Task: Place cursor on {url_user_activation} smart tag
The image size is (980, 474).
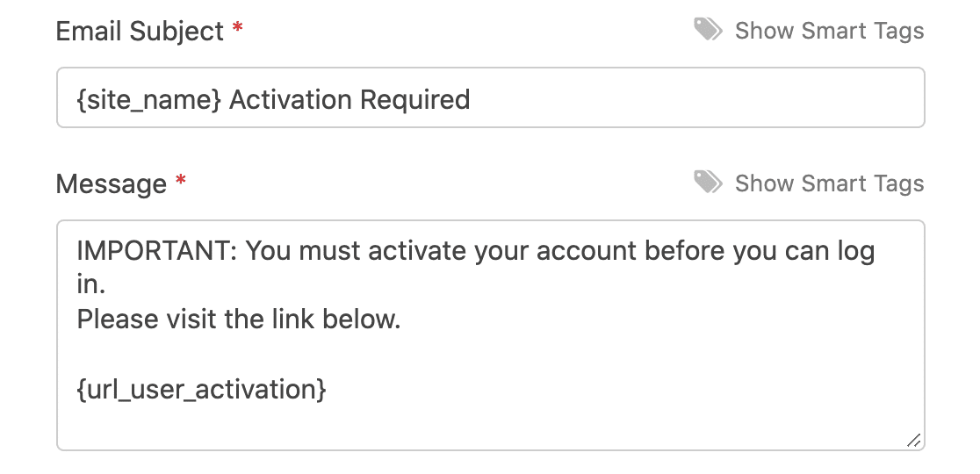Action: click(201, 389)
